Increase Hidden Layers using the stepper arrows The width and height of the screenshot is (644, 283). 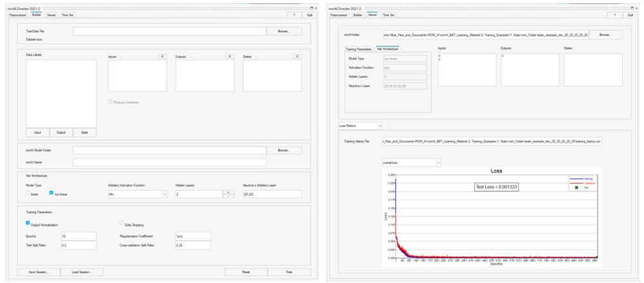(x=229, y=192)
